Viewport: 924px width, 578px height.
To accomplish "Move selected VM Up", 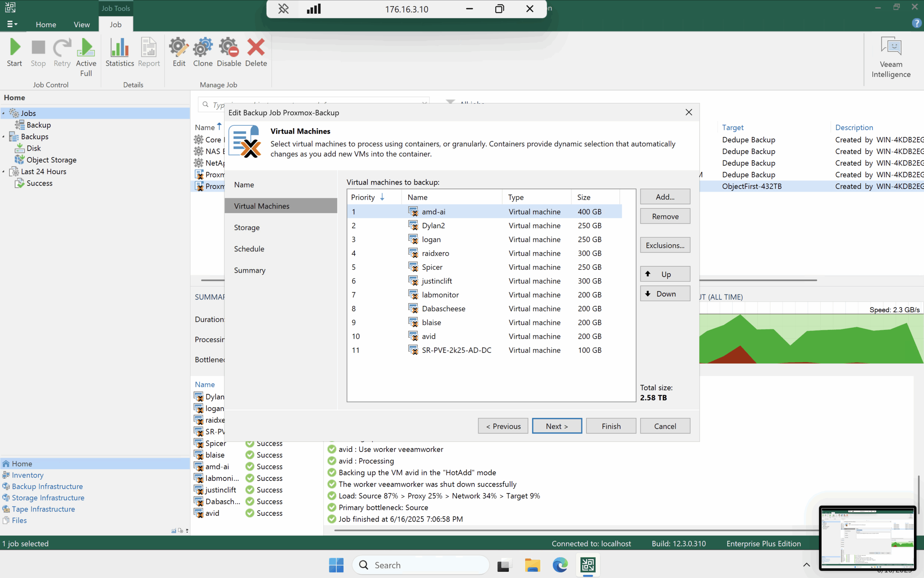I will point(665,274).
